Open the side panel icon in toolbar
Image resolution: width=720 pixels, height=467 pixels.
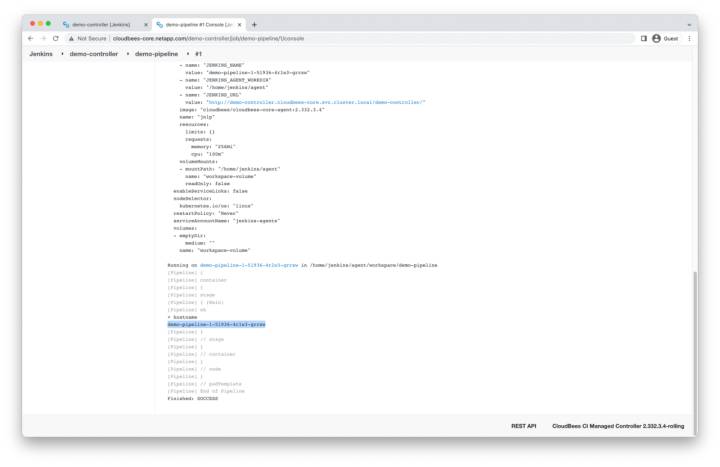pos(643,38)
